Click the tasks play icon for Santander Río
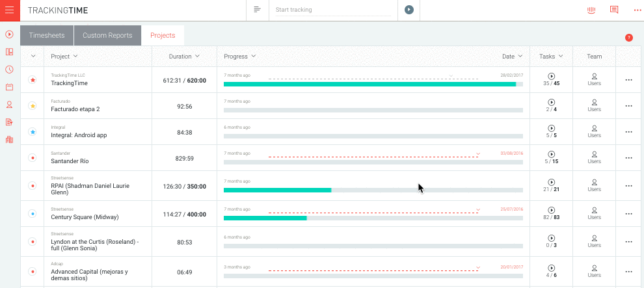The image size is (644, 288). tap(552, 154)
